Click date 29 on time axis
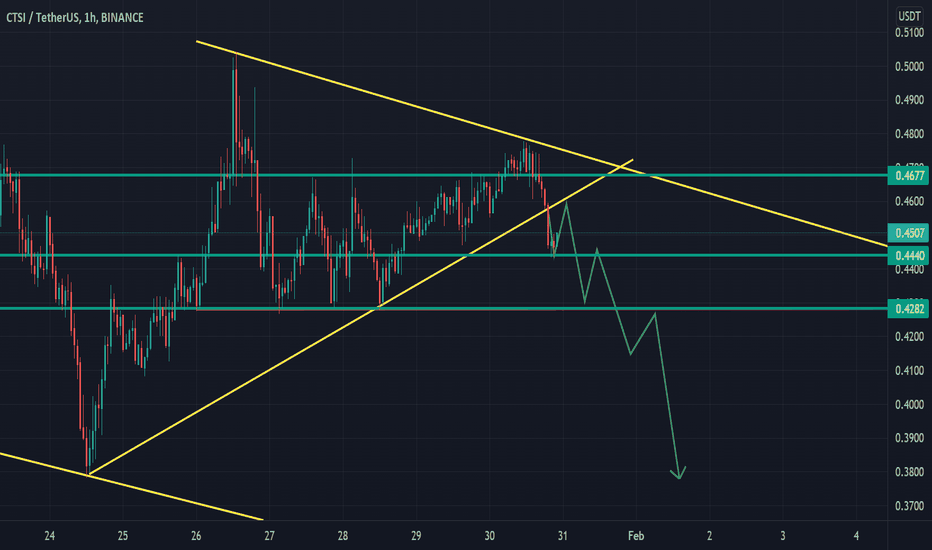Viewport: 932px width, 550px height. [x=416, y=536]
